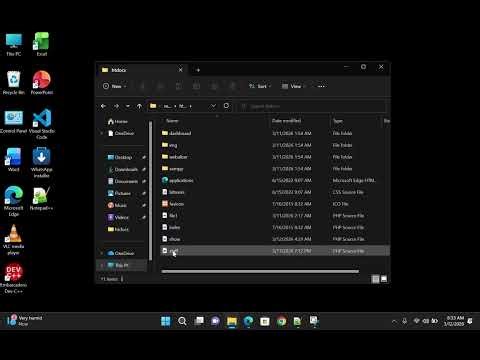The image size is (480, 360).
Task: Open the Microsoft Edge desktop shortcut
Action: [x=14, y=201]
